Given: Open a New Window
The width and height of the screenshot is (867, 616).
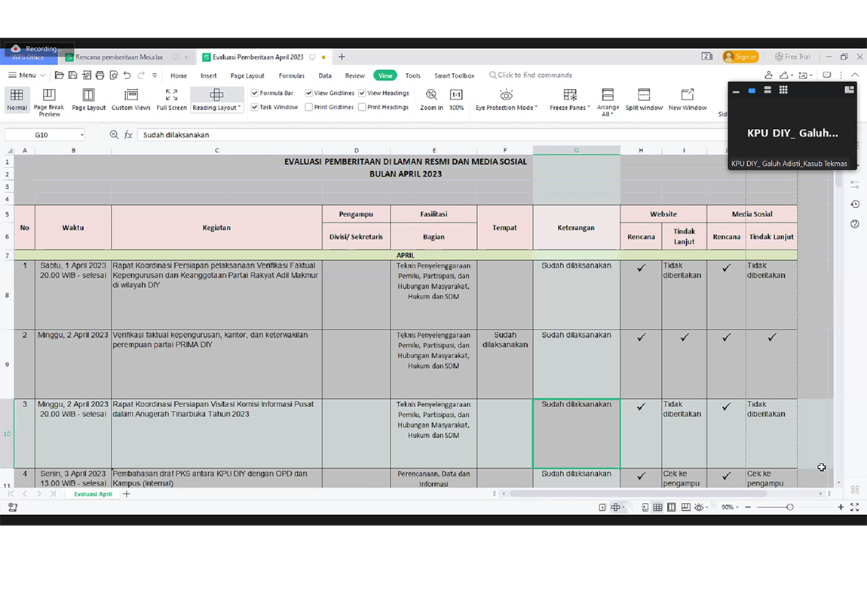Looking at the screenshot, I should (688, 100).
